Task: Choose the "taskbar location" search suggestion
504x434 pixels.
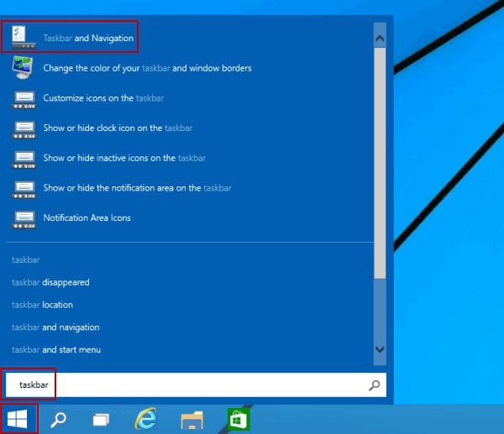Action: [42, 305]
